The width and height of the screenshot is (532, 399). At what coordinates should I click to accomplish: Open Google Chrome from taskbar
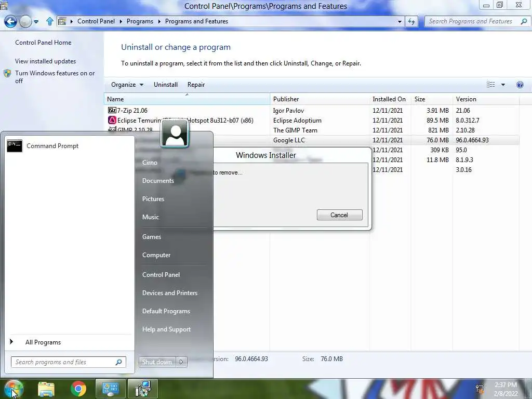click(78, 389)
